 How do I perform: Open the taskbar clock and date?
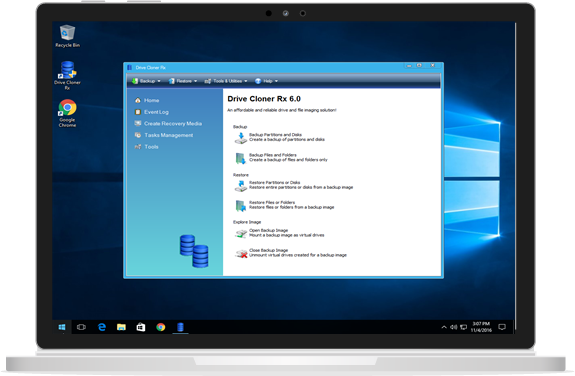click(x=481, y=327)
